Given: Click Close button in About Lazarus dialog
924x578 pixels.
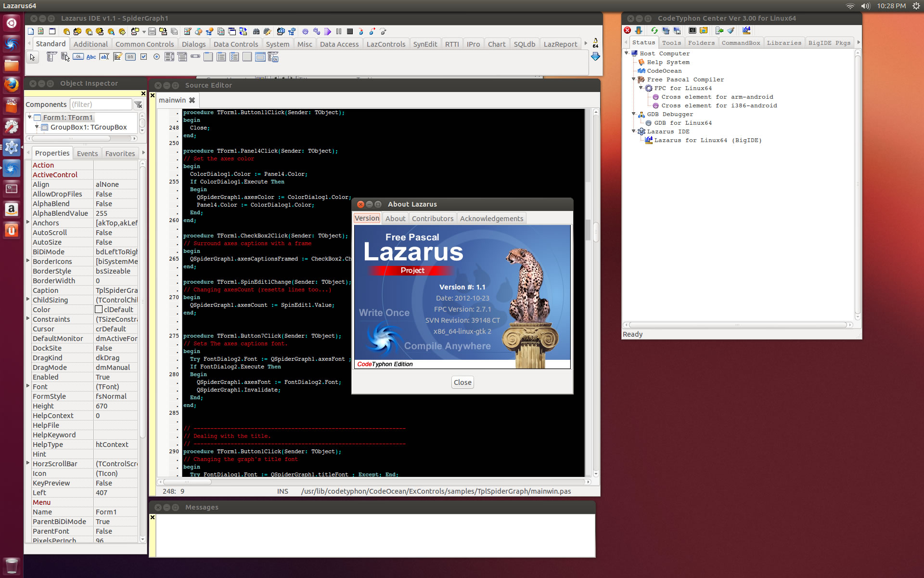Looking at the screenshot, I should coord(462,382).
